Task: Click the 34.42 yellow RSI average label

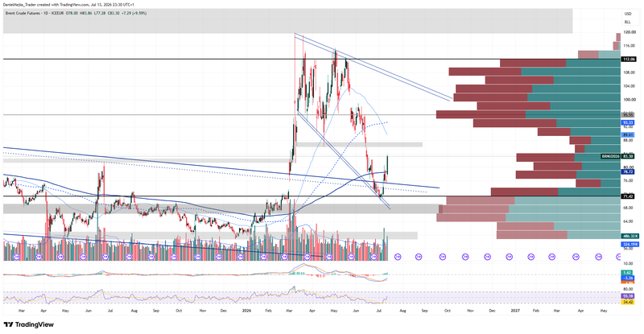Action: [627, 302]
